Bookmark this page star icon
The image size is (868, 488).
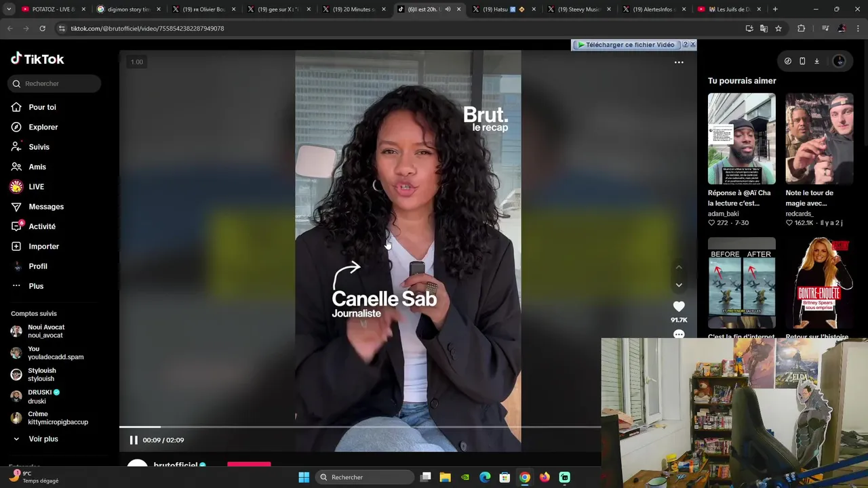pyautogui.click(x=778, y=28)
